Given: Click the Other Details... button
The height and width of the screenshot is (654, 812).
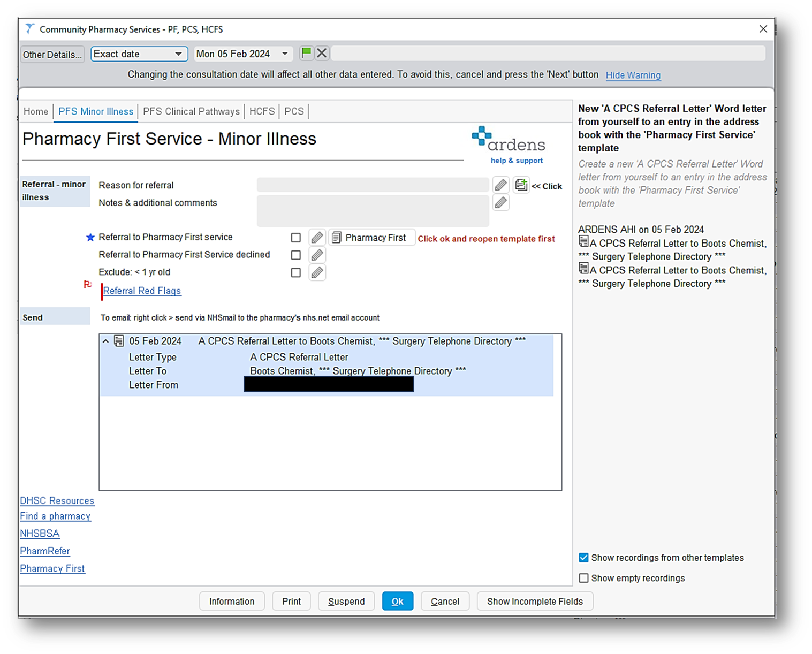Looking at the screenshot, I should pos(52,55).
